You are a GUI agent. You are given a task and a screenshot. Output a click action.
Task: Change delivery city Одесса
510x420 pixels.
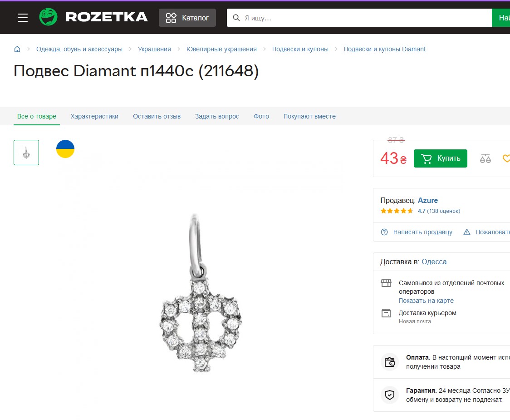click(434, 262)
